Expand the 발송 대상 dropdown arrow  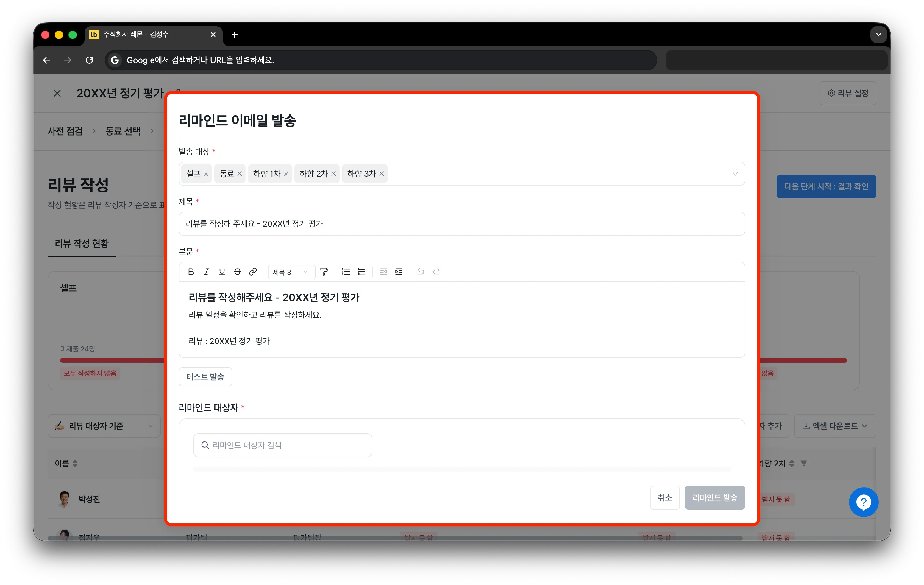735,174
